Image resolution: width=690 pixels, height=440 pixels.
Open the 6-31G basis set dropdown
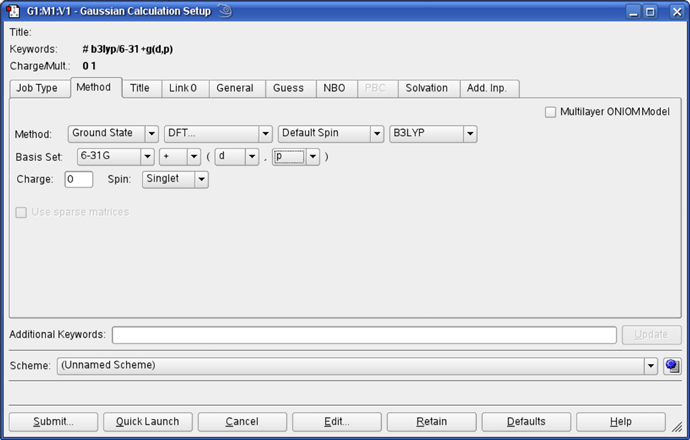point(115,157)
